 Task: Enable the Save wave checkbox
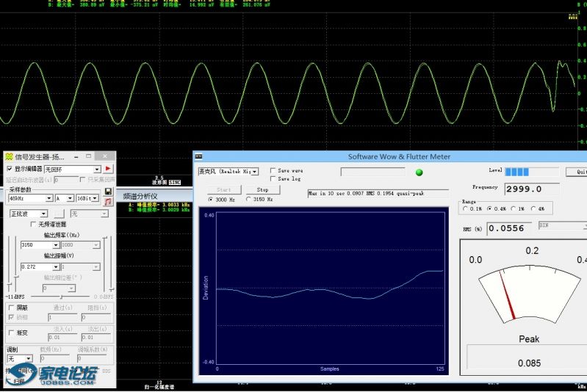273,170
